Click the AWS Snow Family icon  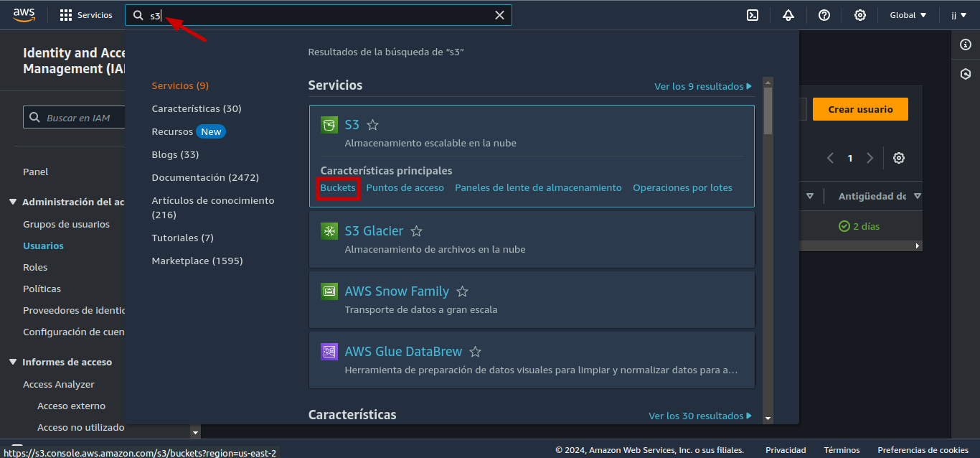(x=329, y=291)
